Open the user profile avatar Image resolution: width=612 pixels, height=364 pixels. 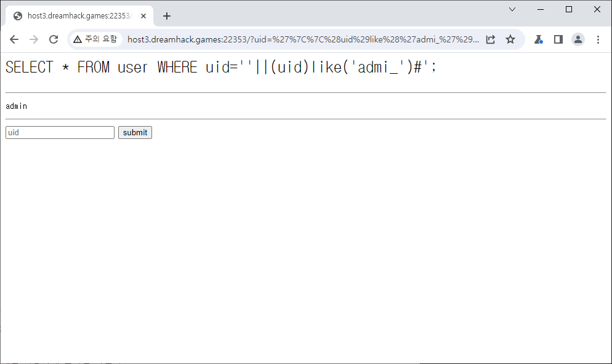(578, 39)
